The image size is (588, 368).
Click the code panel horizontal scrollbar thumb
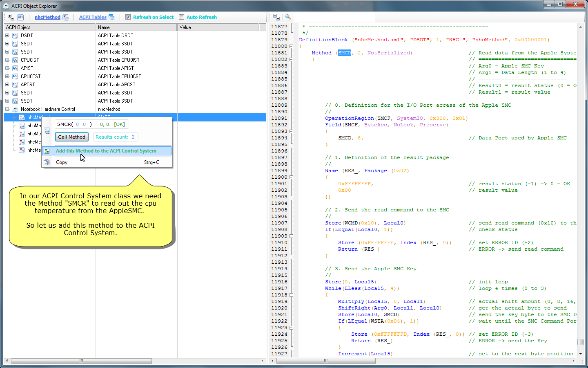(326, 361)
